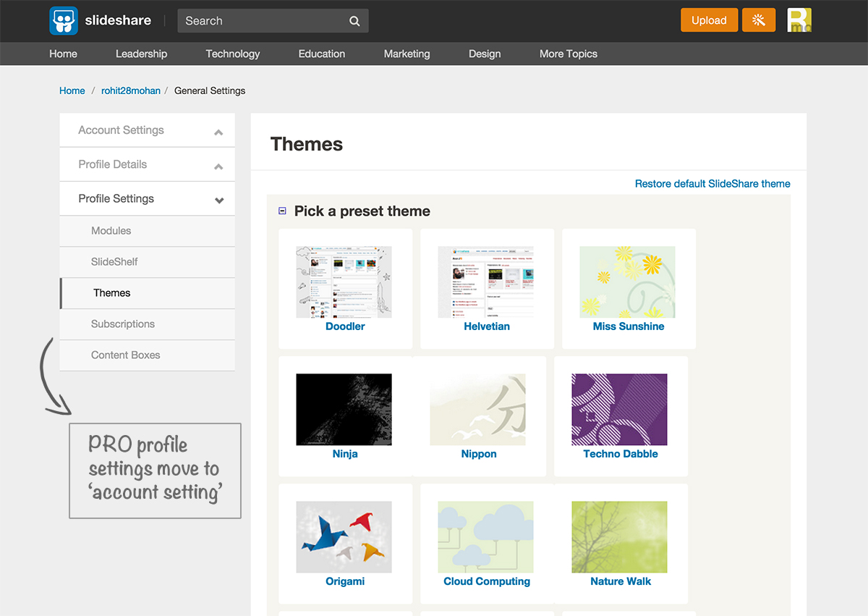Go to Subscriptions in the sidebar
Screen dimensions: 868x616
(x=123, y=324)
